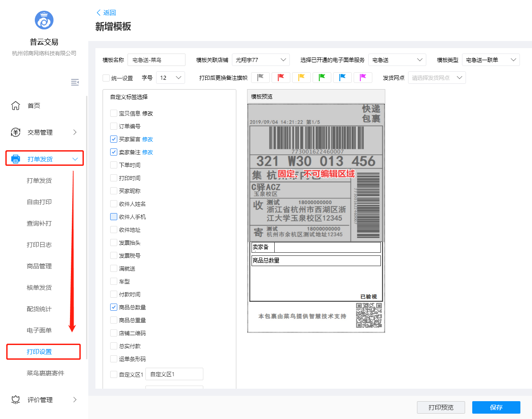Open 商品管理 menu item
This screenshot has width=532, height=419.
[x=39, y=266]
